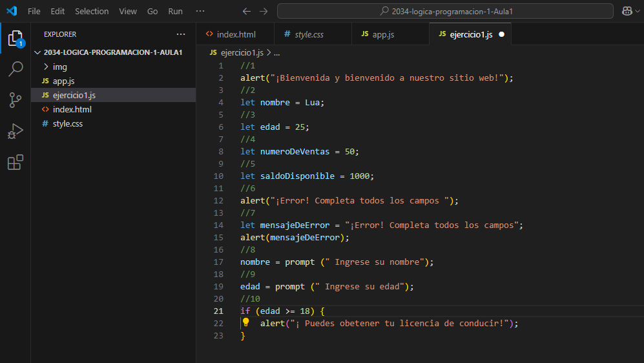Screen dimensions: 644x363
Task: Click the command center search box
Action: pyautogui.click(x=445, y=11)
